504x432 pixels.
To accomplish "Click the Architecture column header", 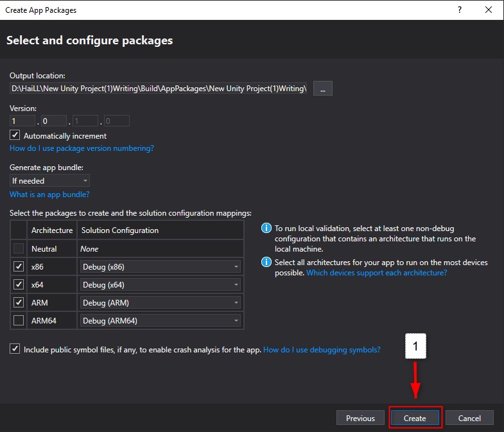I will click(x=52, y=230).
